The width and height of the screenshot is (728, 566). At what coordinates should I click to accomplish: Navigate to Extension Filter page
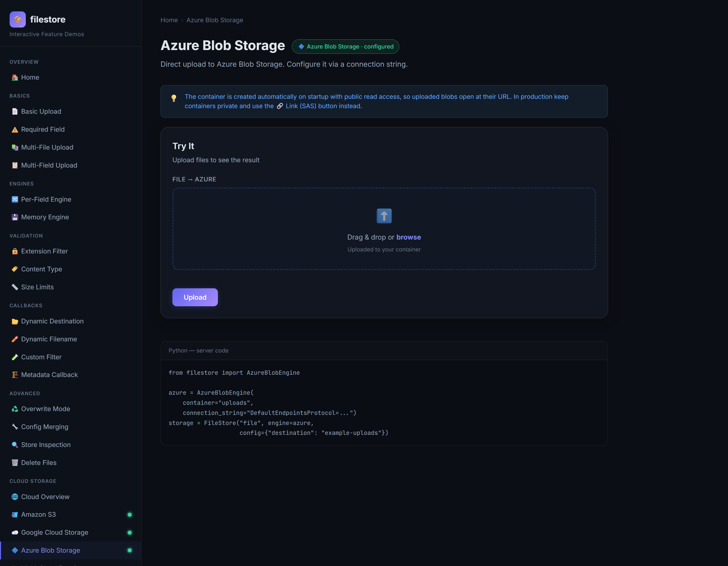(x=71, y=251)
